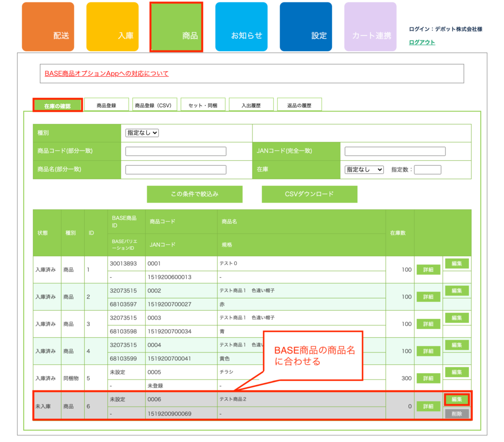Click 削除 for テスト商品２ row

tap(457, 414)
